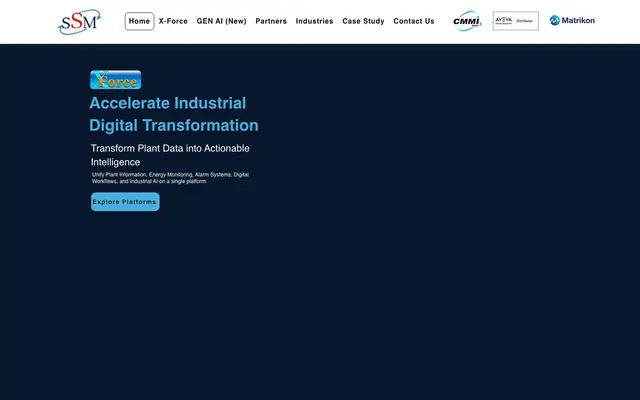The image size is (640, 400).
Task: Click the SSM company logo
Action: [79, 22]
